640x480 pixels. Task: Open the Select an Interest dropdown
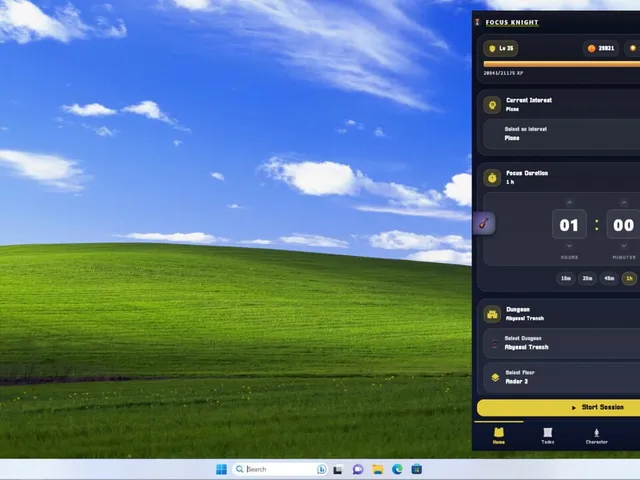562,134
